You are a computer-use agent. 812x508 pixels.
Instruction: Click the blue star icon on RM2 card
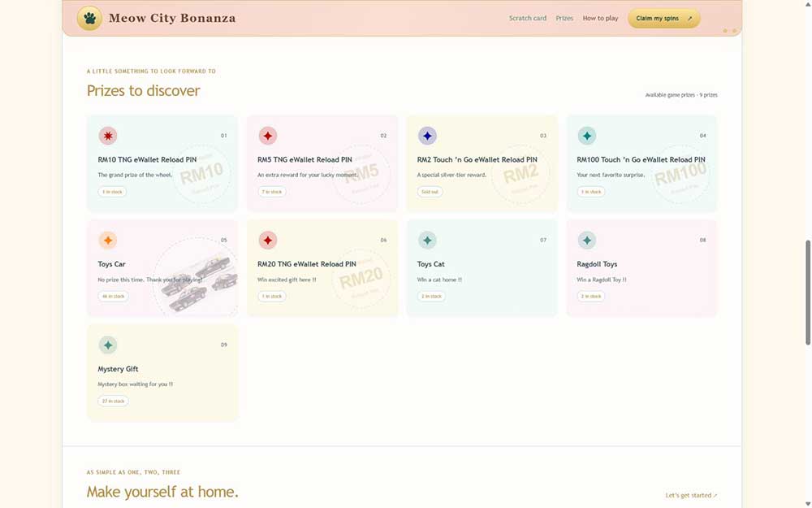[427, 136]
